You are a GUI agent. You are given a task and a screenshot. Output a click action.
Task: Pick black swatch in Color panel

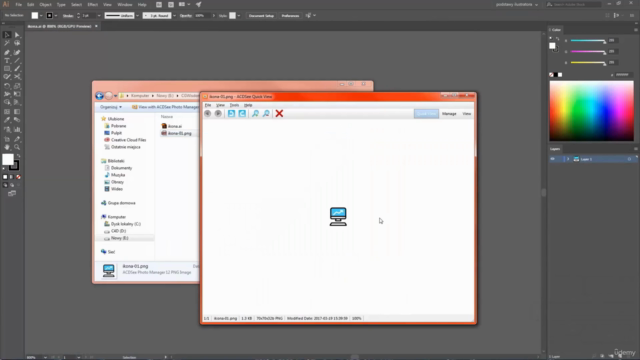[x=556, y=75]
